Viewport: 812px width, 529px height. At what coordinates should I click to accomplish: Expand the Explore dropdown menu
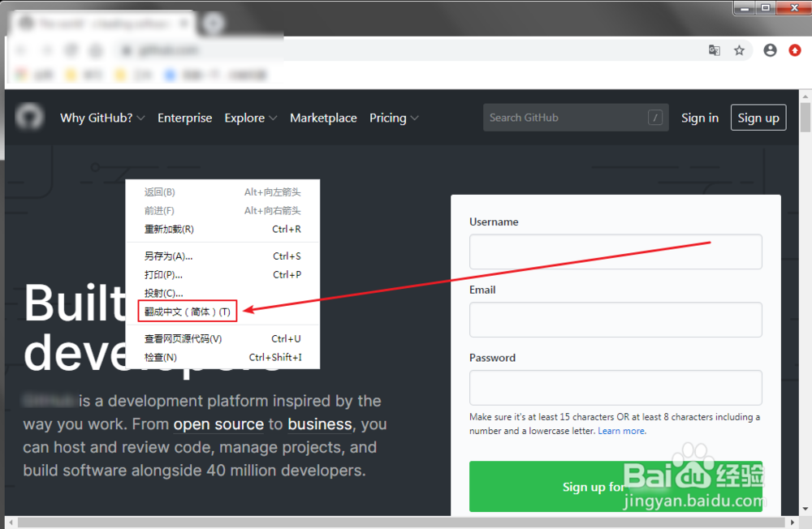(251, 118)
